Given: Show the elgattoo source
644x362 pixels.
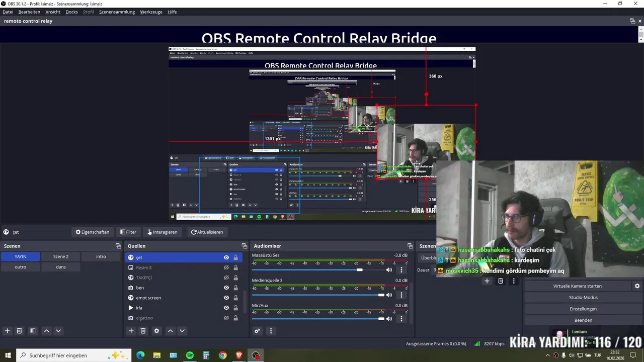Looking at the screenshot, I should tap(226, 318).
